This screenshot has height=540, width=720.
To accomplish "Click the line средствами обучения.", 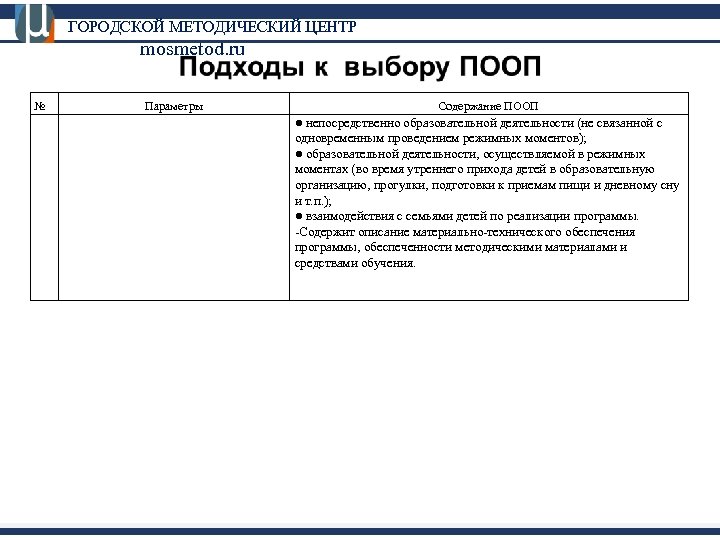I will point(355,264).
